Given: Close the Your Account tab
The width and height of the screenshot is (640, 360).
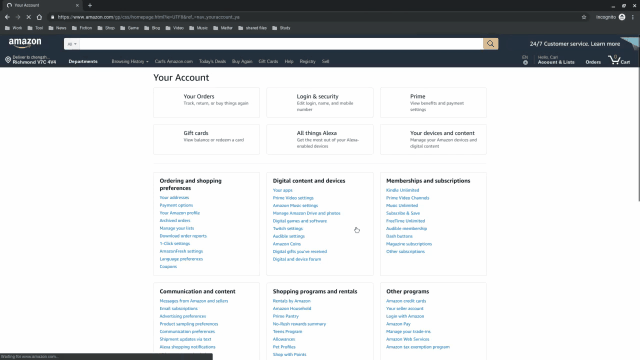Looking at the screenshot, I should tap(77, 5).
